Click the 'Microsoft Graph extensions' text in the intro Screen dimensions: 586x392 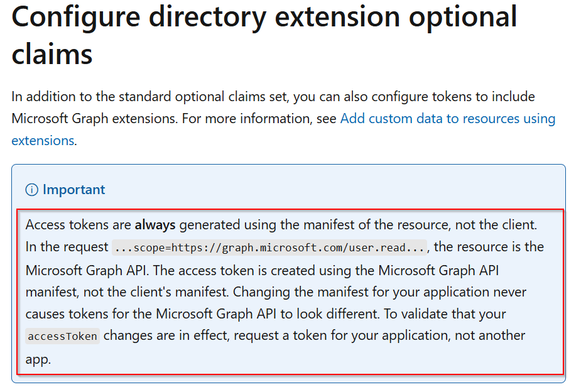click(x=94, y=119)
